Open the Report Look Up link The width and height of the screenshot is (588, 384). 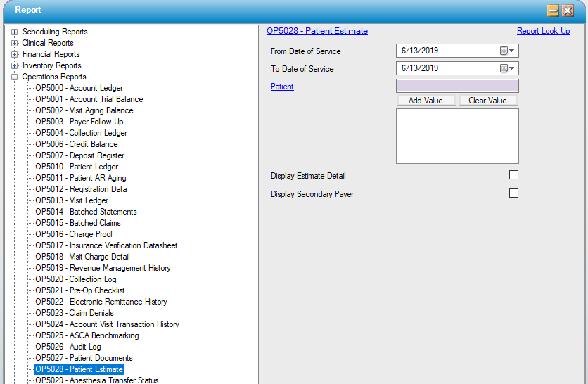(x=543, y=31)
